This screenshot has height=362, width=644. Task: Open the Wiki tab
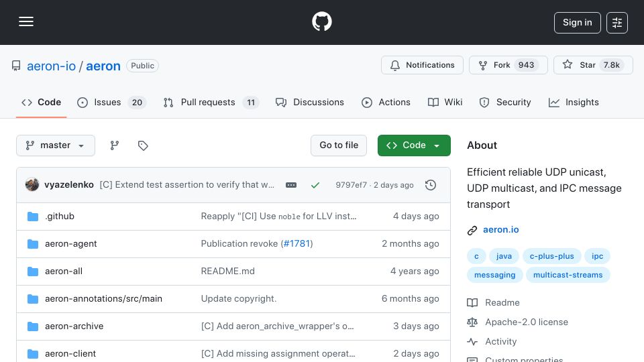point(445,102)
